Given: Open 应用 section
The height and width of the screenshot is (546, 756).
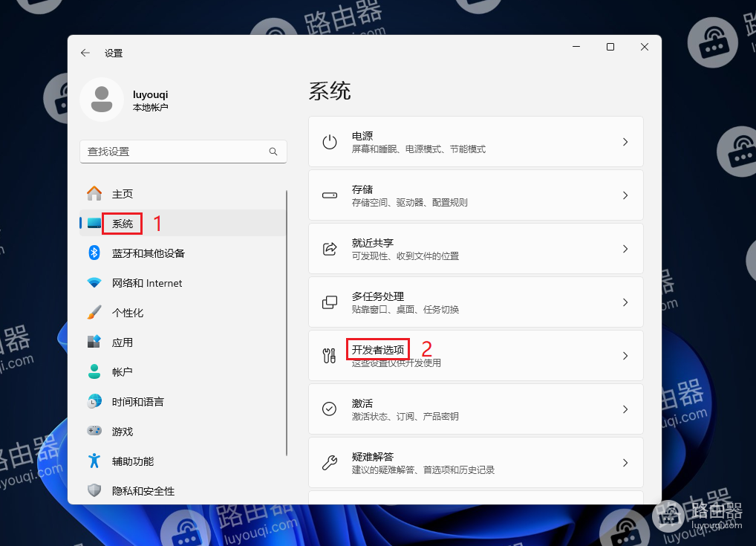Looking at the screenshot, I should click(183, 342).
